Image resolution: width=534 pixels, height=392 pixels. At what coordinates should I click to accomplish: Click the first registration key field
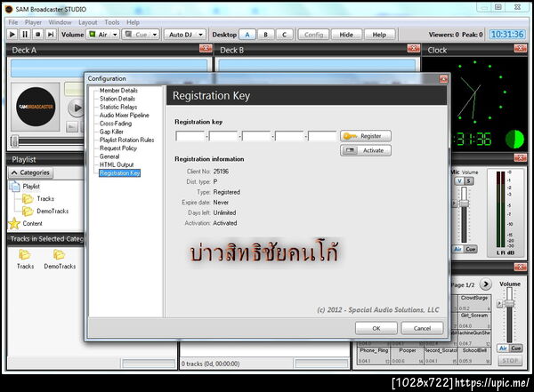(190, 136)
